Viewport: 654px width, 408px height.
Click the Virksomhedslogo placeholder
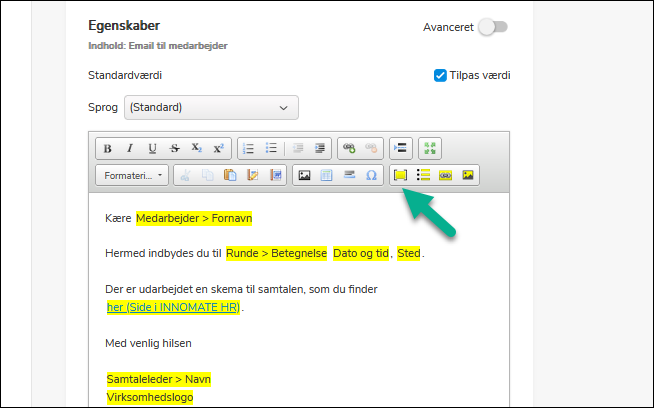coord(150,397)
